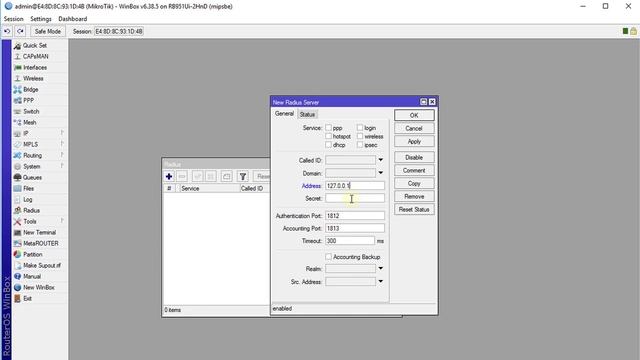The width and height of the screenshot is (640, 360).
Task: Enable the login service checkbox
Action: pos(360,128)
